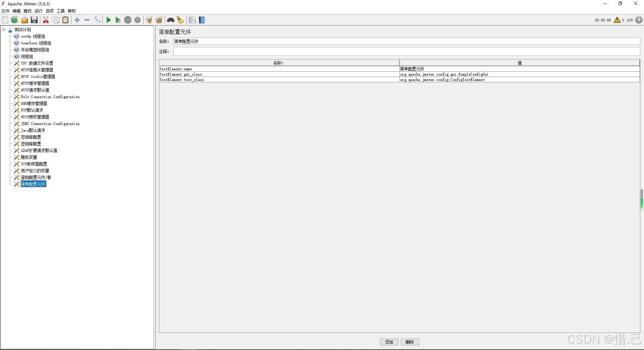Select the 开放模型线程组 node

[35, 50]
